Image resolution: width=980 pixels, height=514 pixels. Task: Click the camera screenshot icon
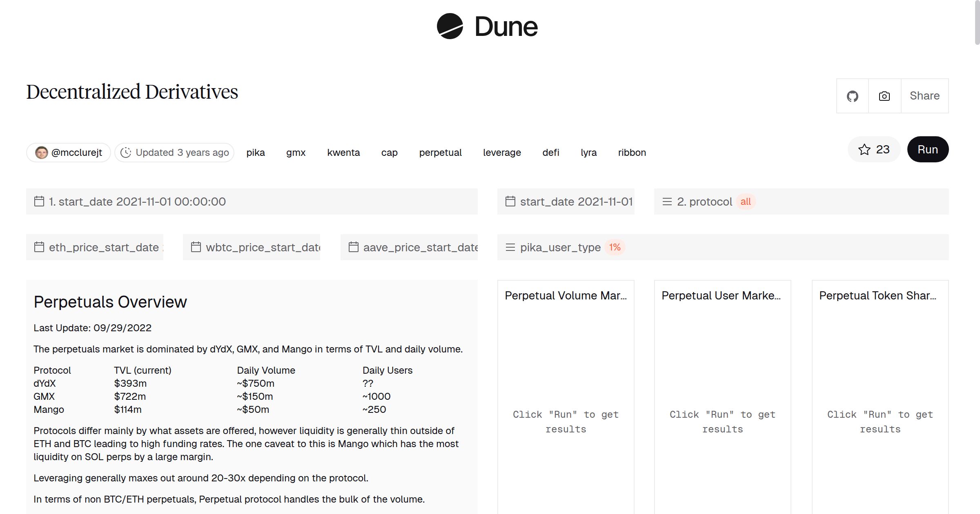point(884,96)
